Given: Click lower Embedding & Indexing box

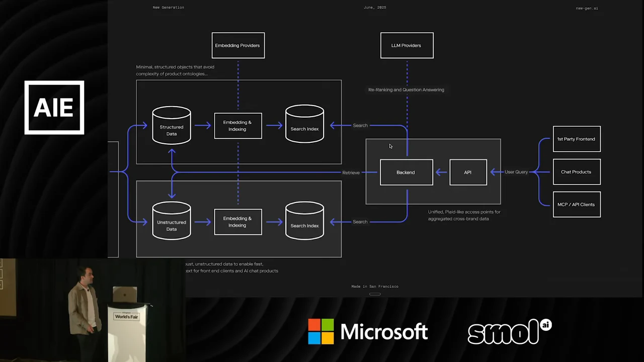Looking at the screenshot, I should pos(238,222).
